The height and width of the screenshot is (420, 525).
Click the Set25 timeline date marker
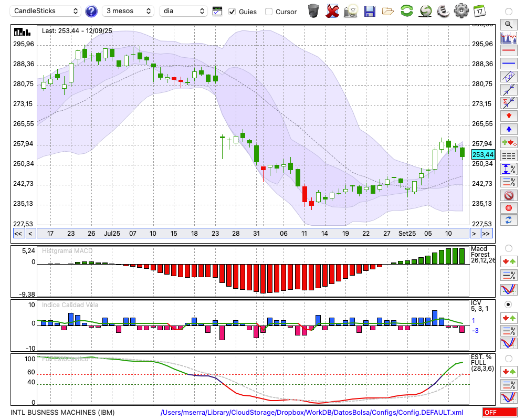(x=407, y=234)
